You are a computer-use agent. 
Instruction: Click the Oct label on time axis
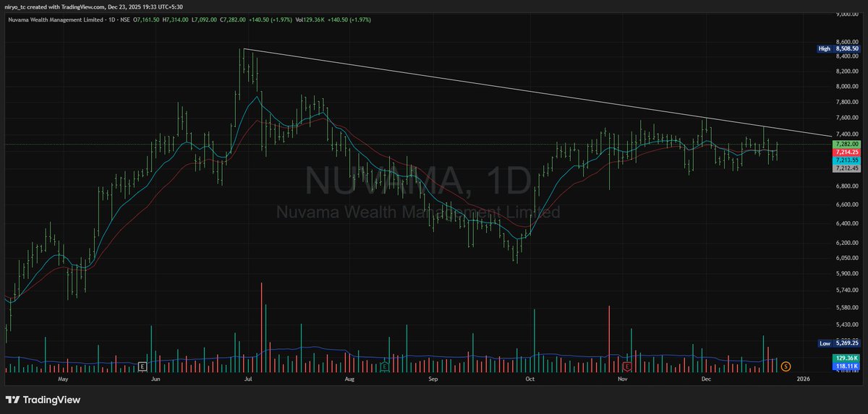pyautogui.click(x=530, y=379)
